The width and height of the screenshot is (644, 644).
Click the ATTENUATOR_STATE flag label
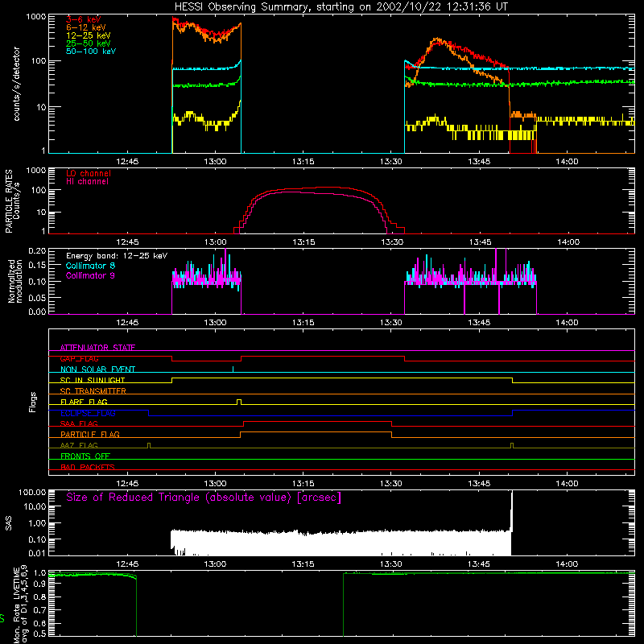coord(97,348)
